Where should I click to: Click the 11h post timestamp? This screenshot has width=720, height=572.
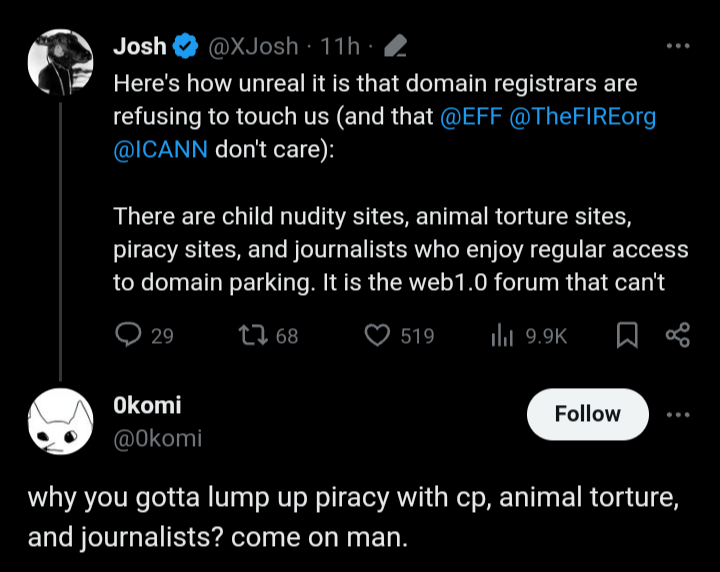point(340,46)
